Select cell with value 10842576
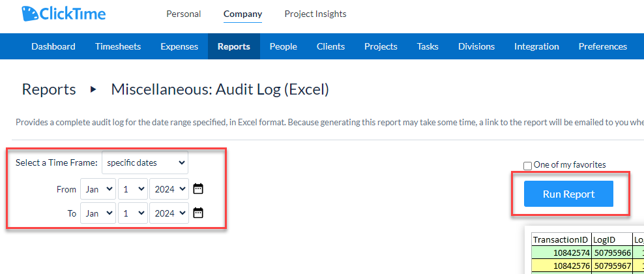Viewport: 644px width, 274px height. (x=561, y=264)
